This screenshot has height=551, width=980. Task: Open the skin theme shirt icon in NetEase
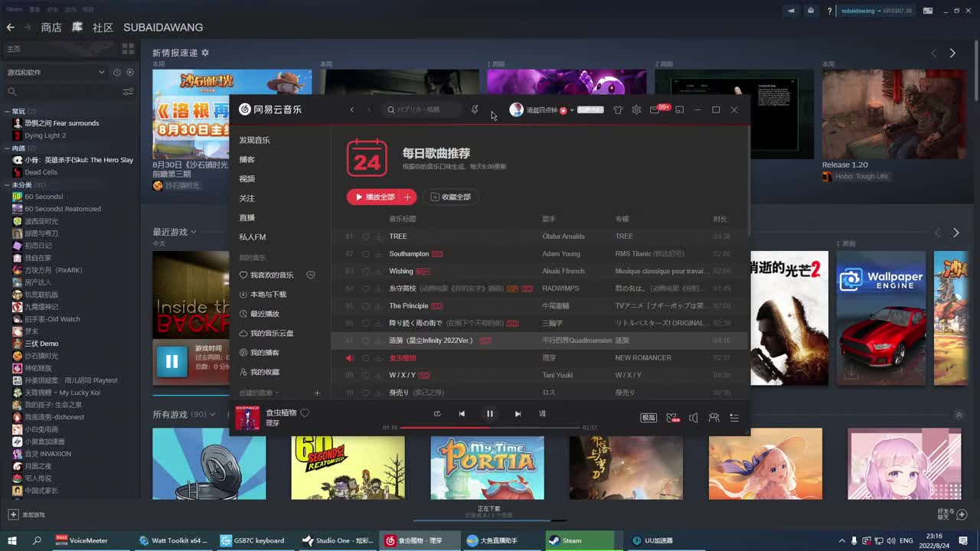(618, 110)
